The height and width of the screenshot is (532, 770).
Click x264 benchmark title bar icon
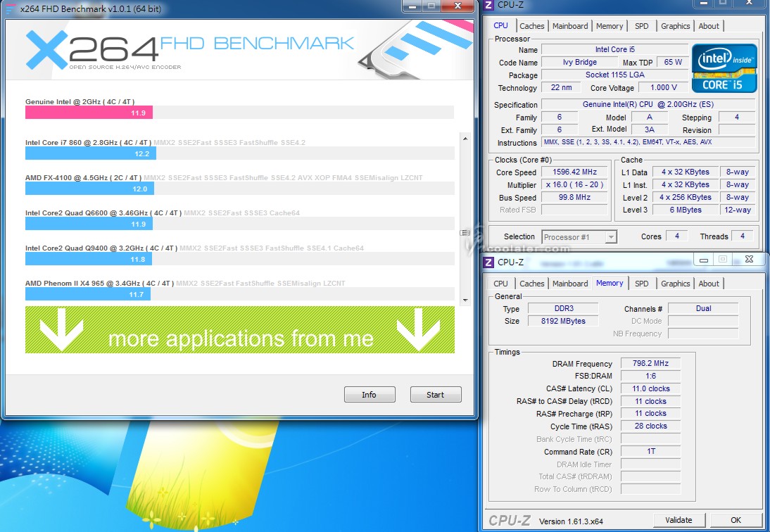[11, 9]
